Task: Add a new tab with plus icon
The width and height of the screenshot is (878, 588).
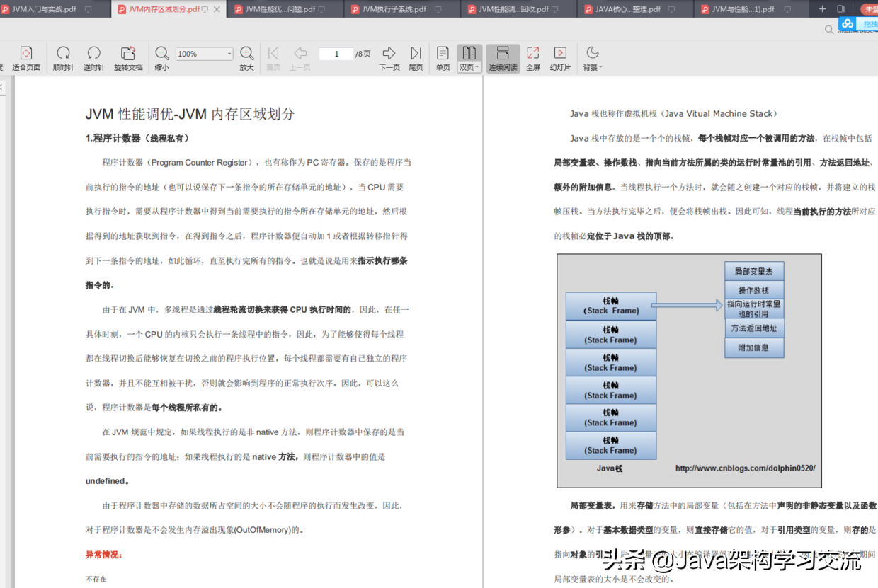Action: pos(822,9)
